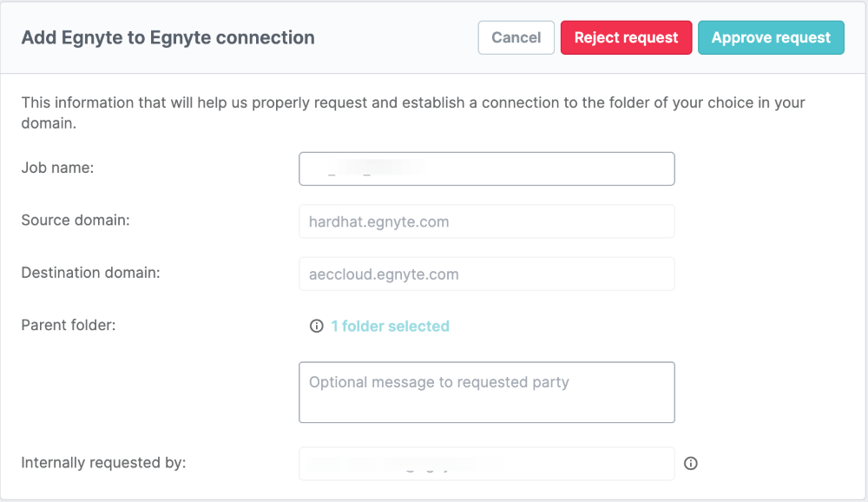Click the info icon beside Parent folder

(x=316, y=326)
